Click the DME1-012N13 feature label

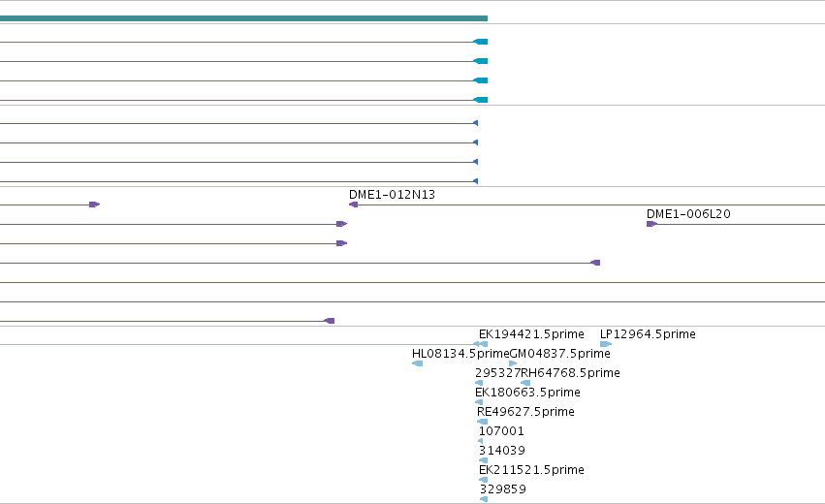point(392,195)
